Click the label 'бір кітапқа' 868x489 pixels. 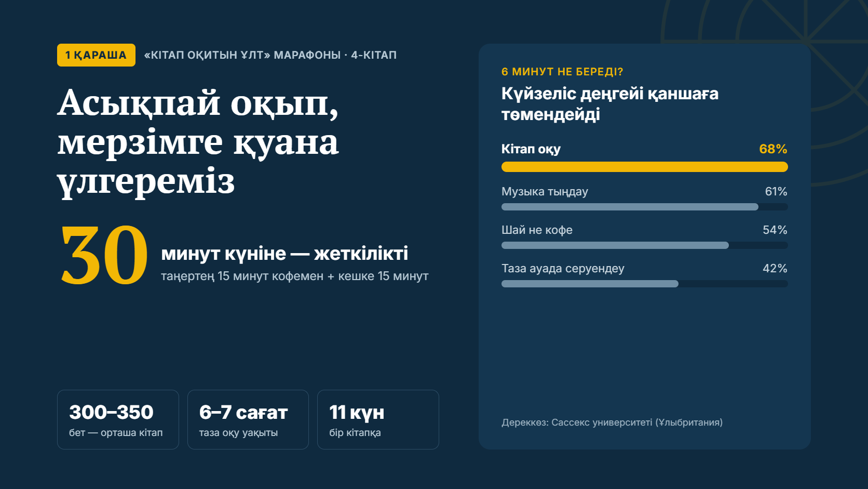pyautogui.click(x=355, y=432)
